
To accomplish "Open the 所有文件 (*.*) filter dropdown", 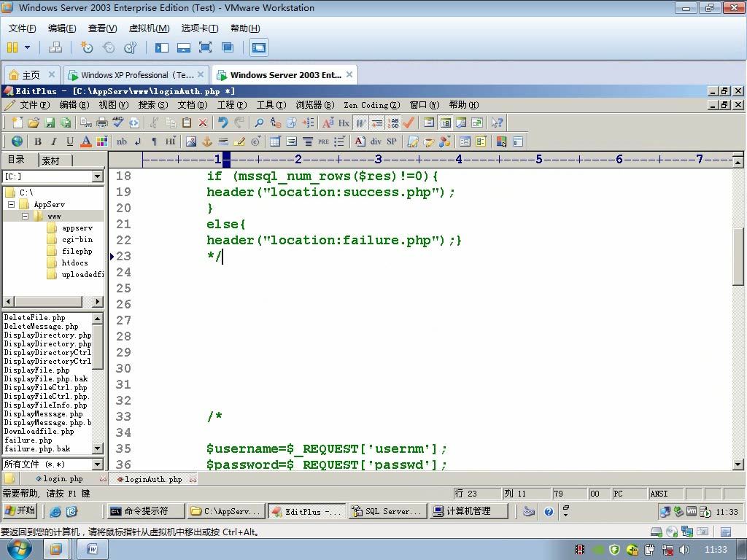I will click(97, 464).
